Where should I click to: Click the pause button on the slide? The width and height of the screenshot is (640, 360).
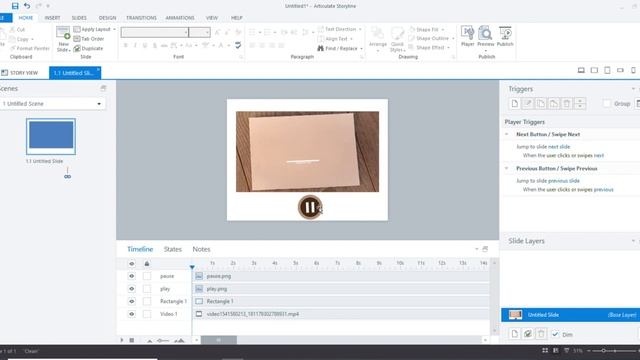tap(310, 207)
